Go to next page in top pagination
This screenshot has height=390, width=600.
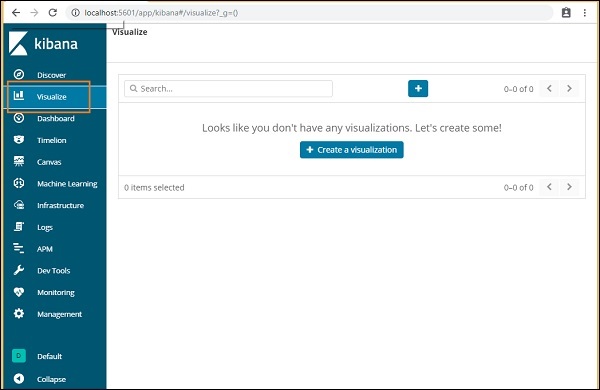(569, 88)
